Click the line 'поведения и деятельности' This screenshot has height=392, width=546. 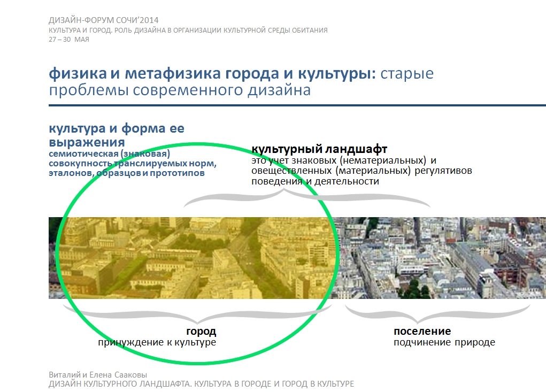click(315, 181)
